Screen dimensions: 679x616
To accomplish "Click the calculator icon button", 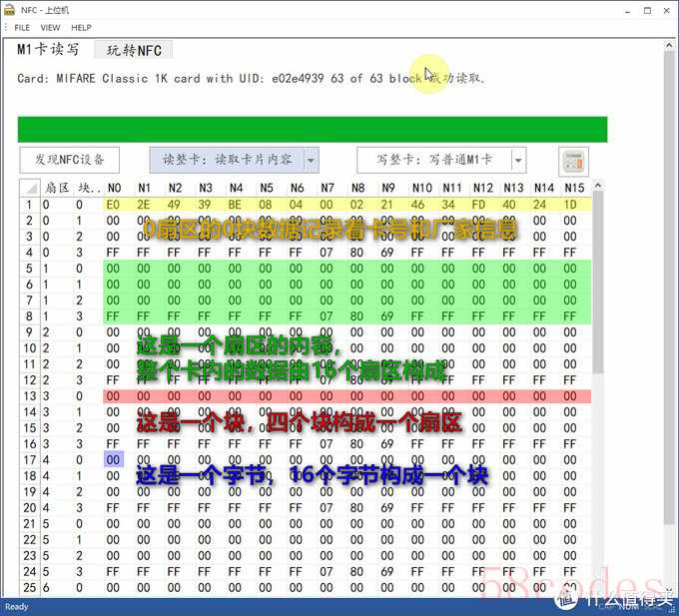I will point(574,162).
